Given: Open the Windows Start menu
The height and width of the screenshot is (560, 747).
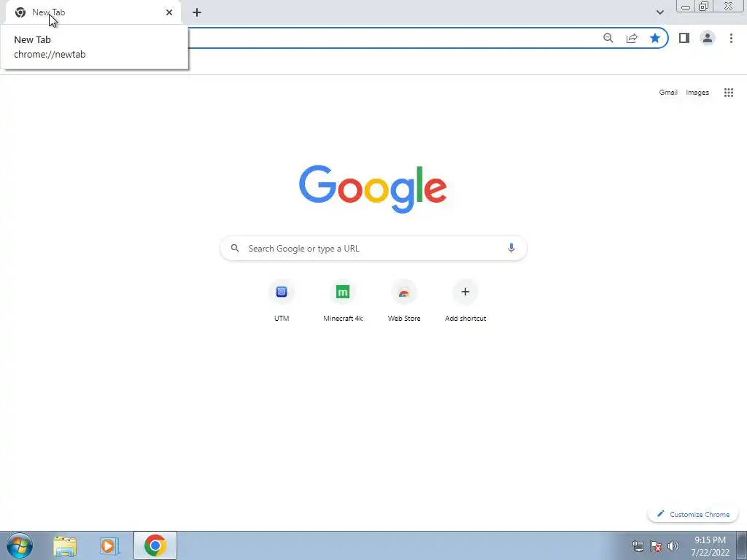Looking at the screenshot, I should [x=20, y=545].
